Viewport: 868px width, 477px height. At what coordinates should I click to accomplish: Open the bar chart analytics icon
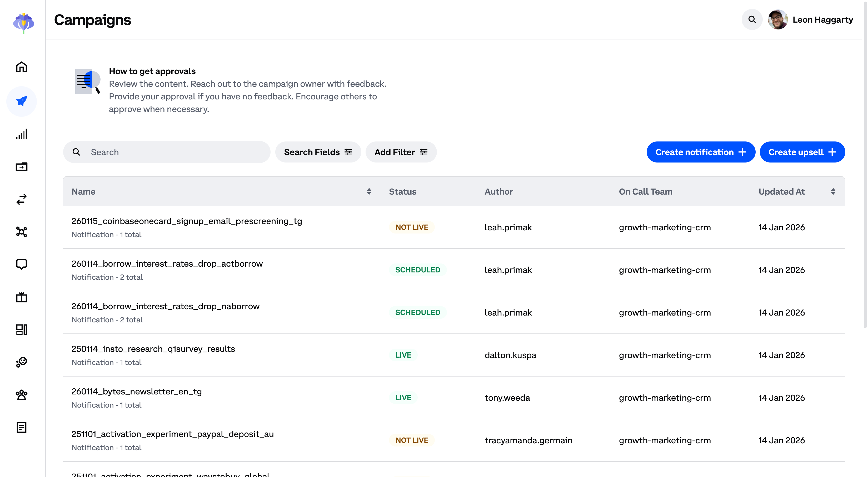(22, 134)
